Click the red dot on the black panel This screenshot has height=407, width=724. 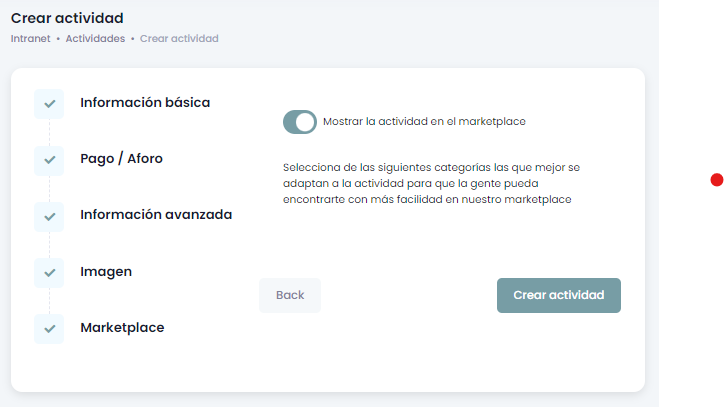click(x=716, y=180)
